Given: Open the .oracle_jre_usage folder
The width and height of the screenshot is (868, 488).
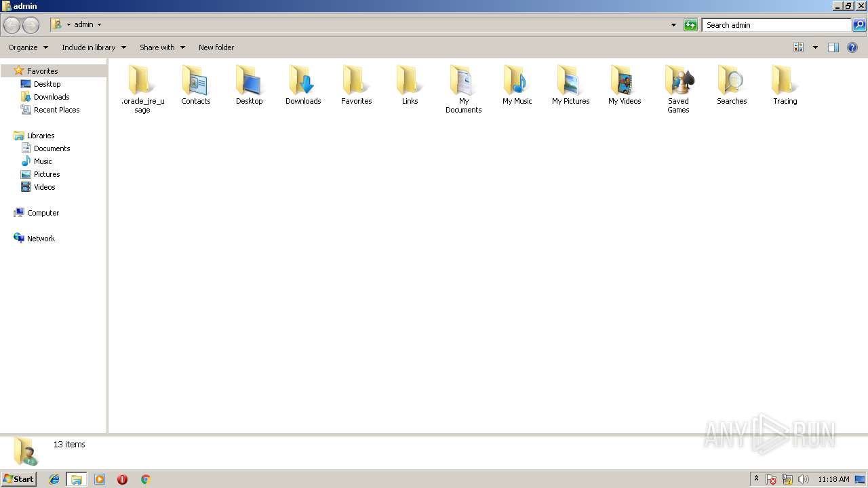Looking at the screenshot, I should point(142,89).
